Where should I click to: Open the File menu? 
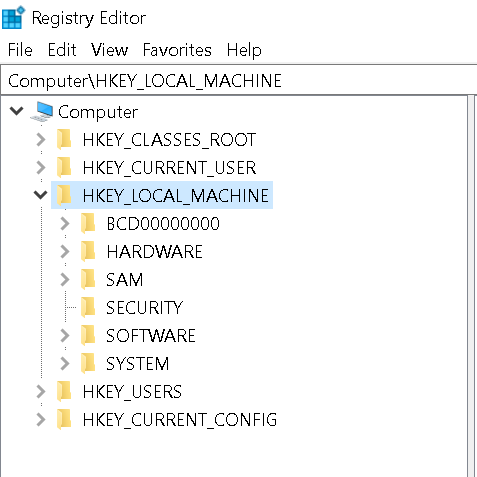pos(20,50)
